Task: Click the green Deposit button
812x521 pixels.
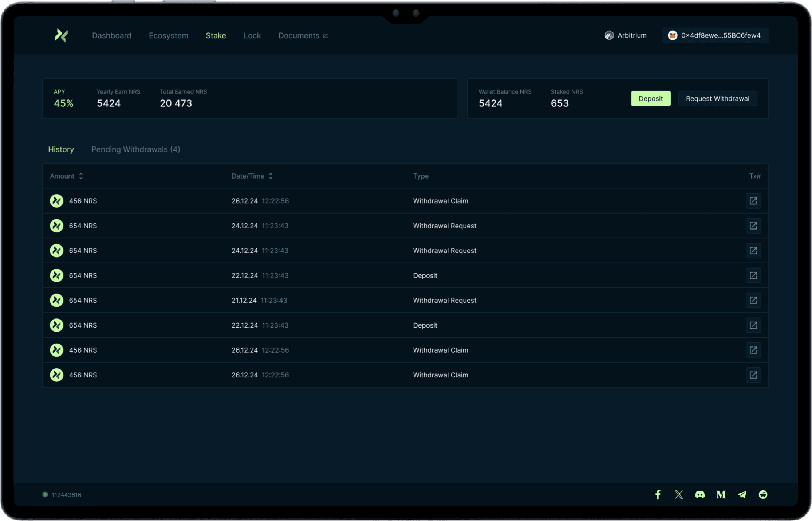Action: [650, 98]
